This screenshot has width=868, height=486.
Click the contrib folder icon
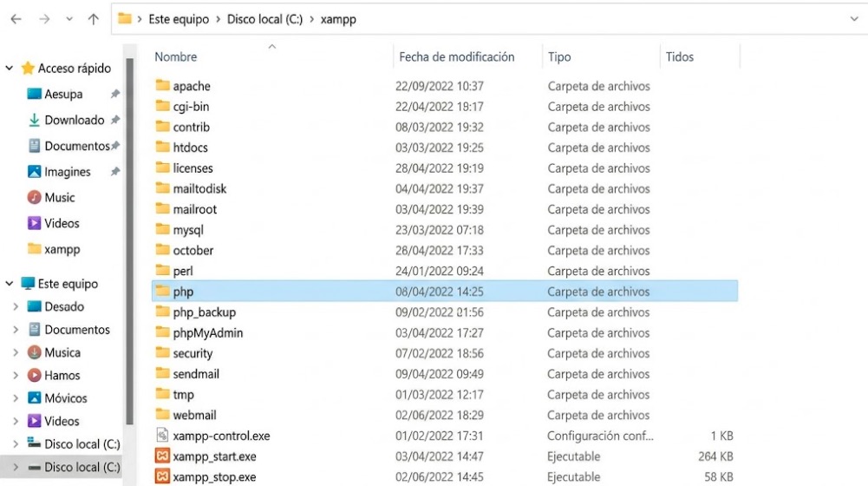click(x=162, y=127)
